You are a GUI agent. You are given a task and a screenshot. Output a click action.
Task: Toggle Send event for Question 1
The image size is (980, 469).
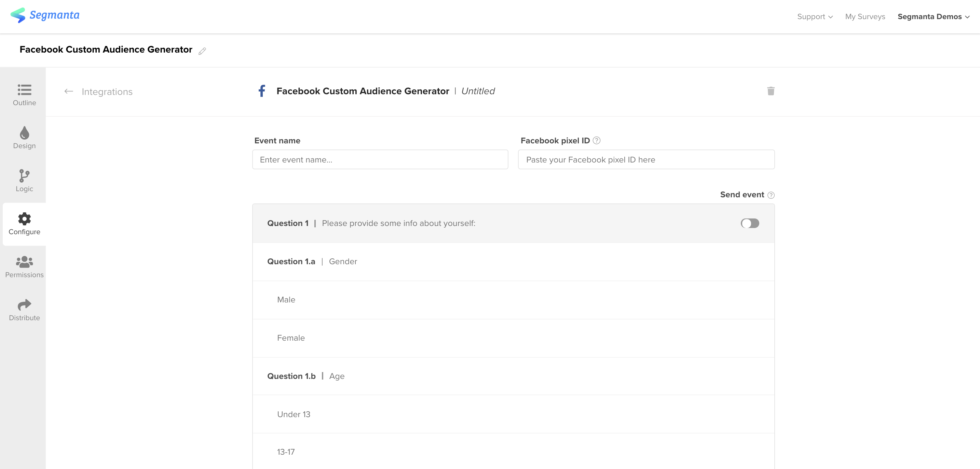(750, 223)
